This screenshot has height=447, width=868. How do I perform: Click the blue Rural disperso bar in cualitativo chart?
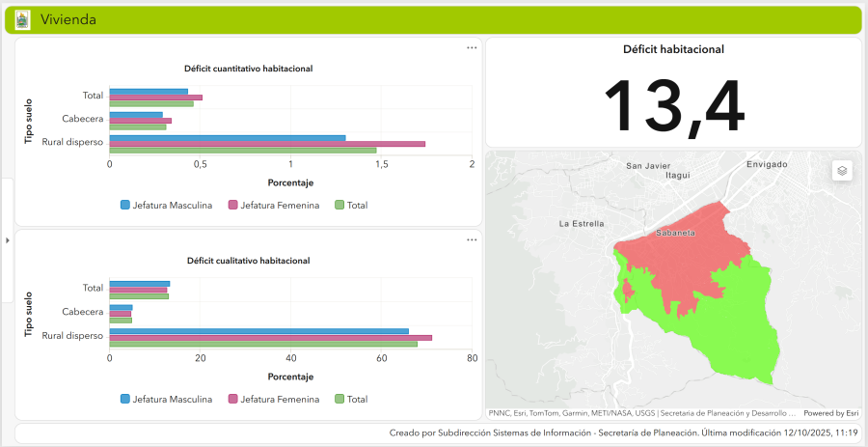(x=259, y=331)
